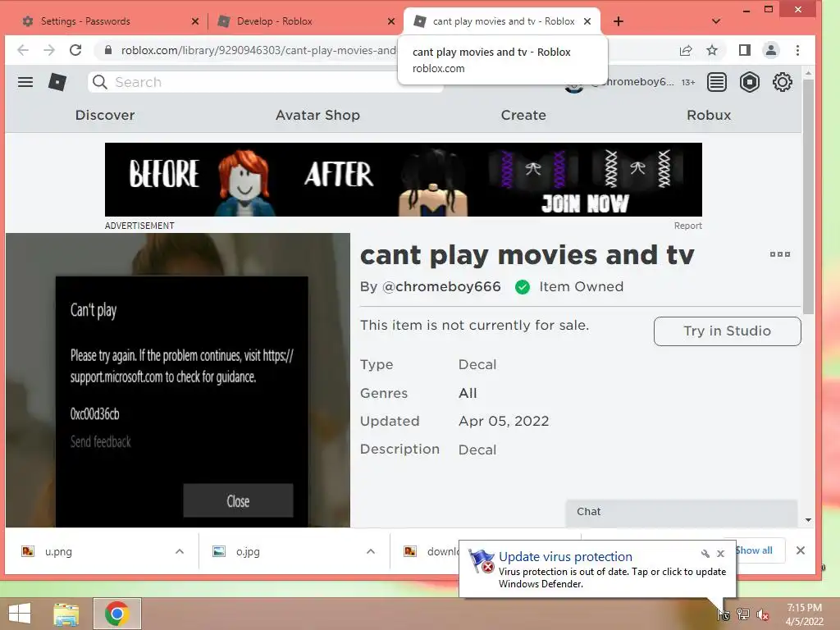Image resolution: width=840 pixels, height=630 pixels.
Task: Toggle the Chrome side panel
Action: pos(745,50)
